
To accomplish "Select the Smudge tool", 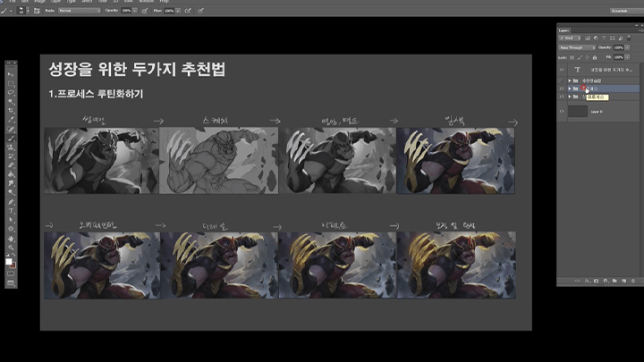I will pyautogui.click(x=11, y=183).
